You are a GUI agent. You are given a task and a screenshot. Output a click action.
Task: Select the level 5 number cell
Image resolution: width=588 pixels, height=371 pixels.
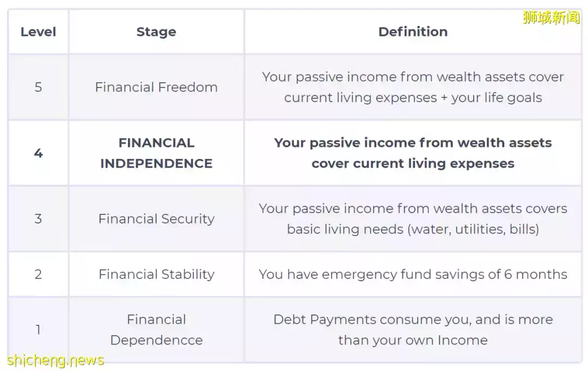(x=38, y=87)
